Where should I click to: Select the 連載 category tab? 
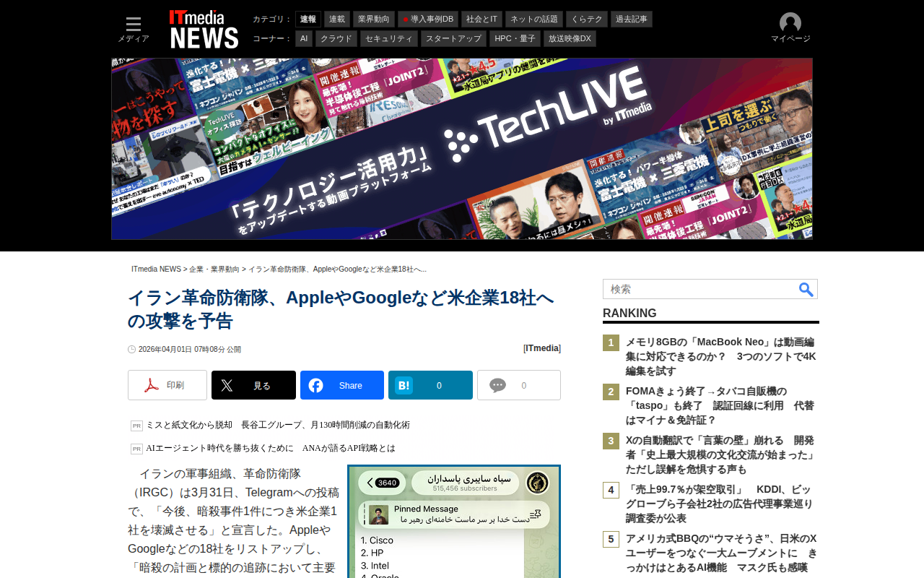337,19
